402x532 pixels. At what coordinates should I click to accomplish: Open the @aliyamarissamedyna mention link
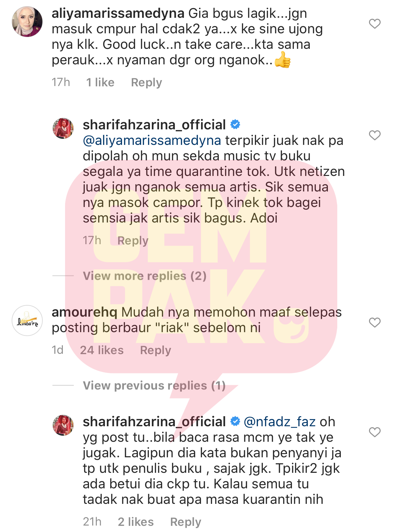coord(152,141)
